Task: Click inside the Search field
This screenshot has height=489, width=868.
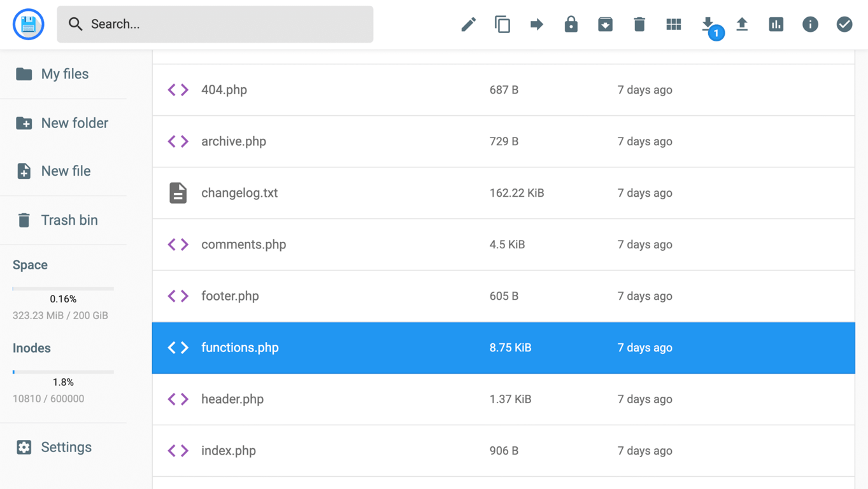Action: (x=215, y=24)
